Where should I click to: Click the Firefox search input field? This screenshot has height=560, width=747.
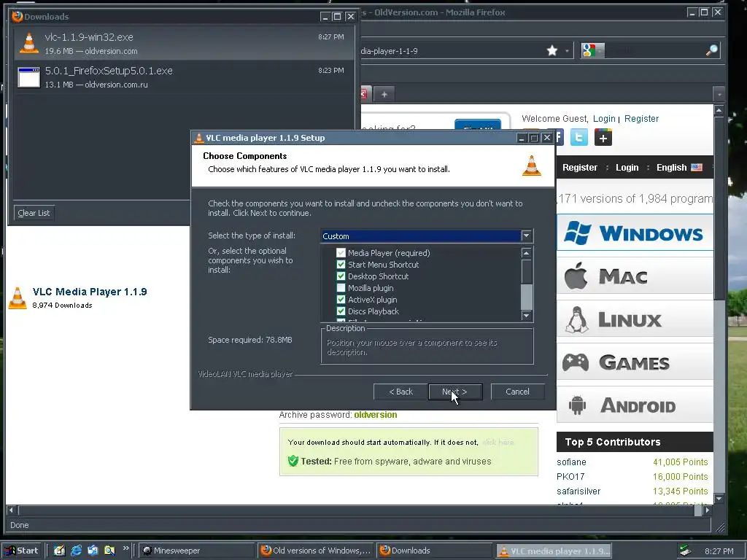point(654,50)
